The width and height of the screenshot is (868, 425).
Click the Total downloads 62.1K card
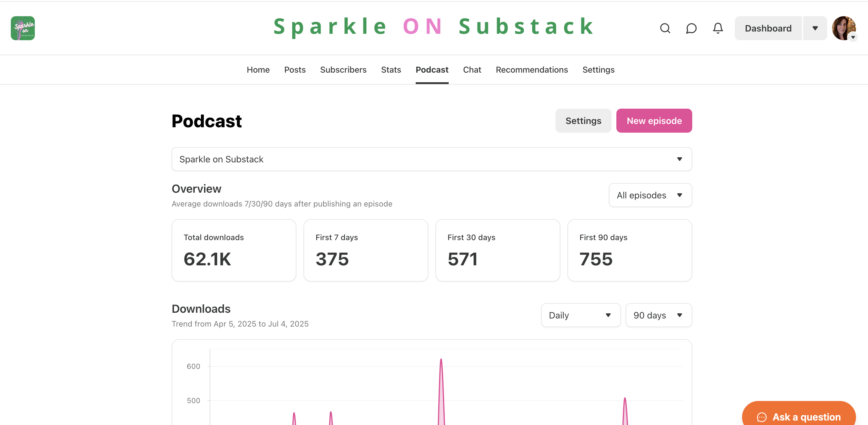234,250
